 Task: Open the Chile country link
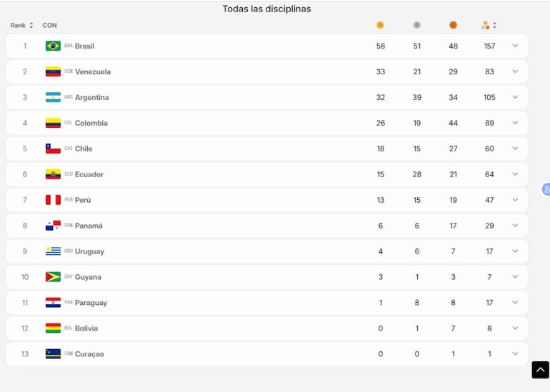coord(84,149)
